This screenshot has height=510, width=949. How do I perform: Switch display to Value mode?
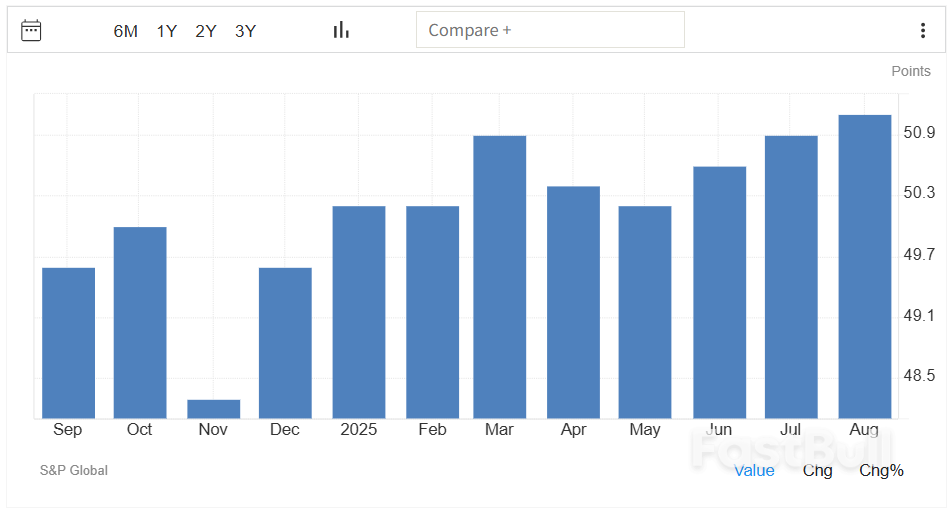pos(754,470)
